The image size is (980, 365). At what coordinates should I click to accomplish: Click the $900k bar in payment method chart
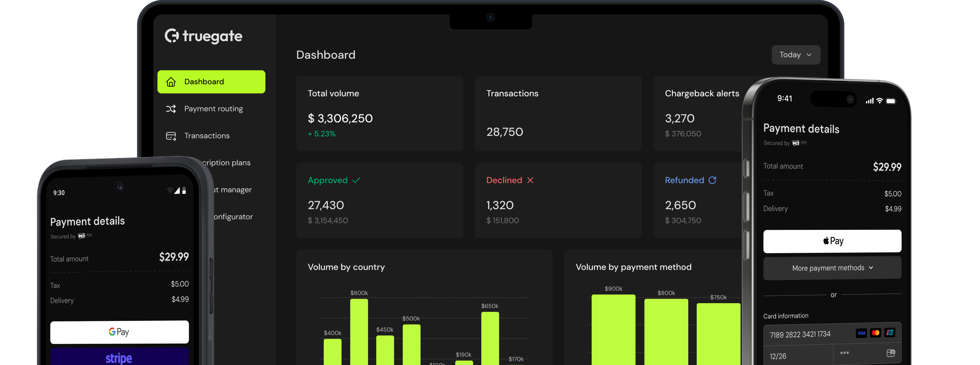click(x=613, y=330)
